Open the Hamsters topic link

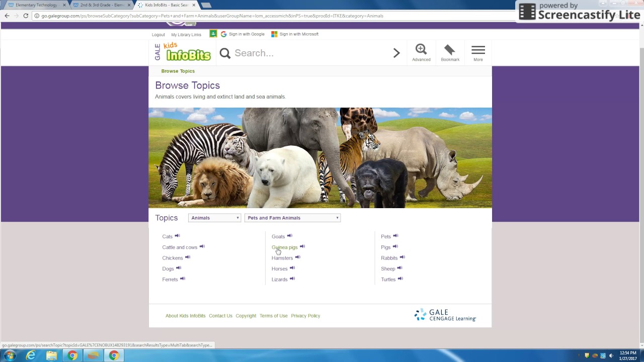[282, 258]
